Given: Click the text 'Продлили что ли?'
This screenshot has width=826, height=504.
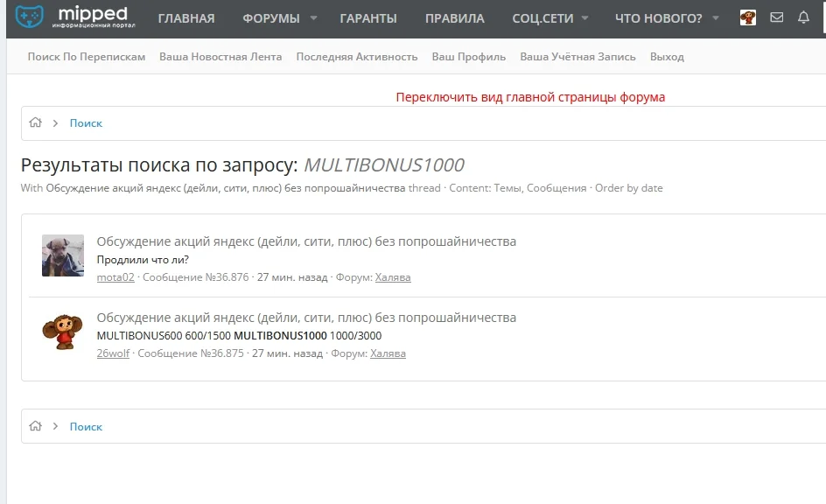Looking at the screenshot, I should click(x=143, y=260).
